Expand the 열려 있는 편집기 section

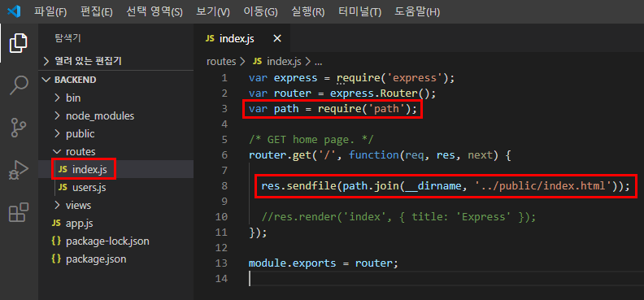point(116,62)
